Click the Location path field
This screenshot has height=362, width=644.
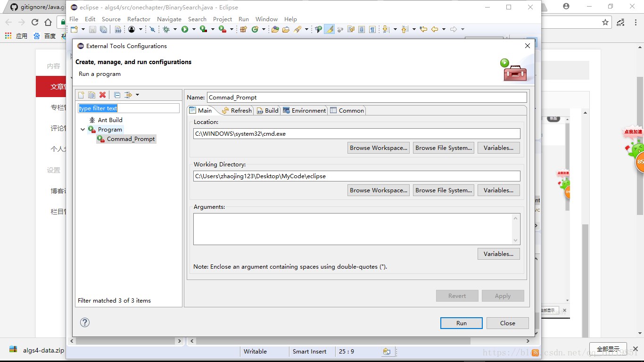pyautogui.click(x=357, y=133)
